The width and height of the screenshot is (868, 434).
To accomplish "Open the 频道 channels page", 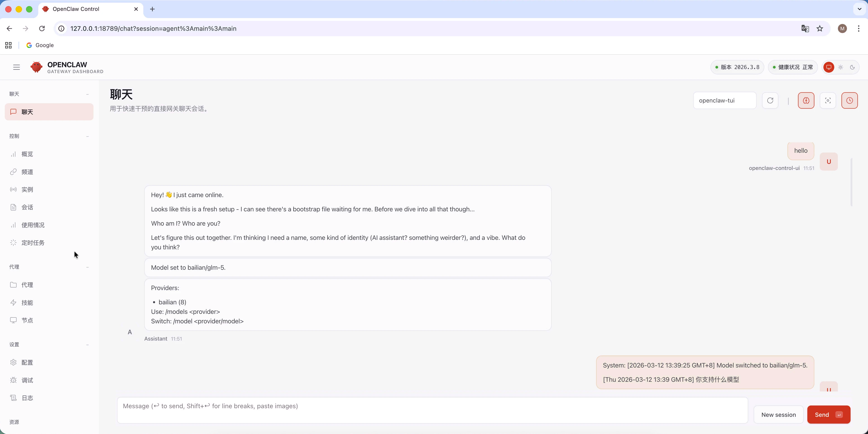I will point(27,172).
